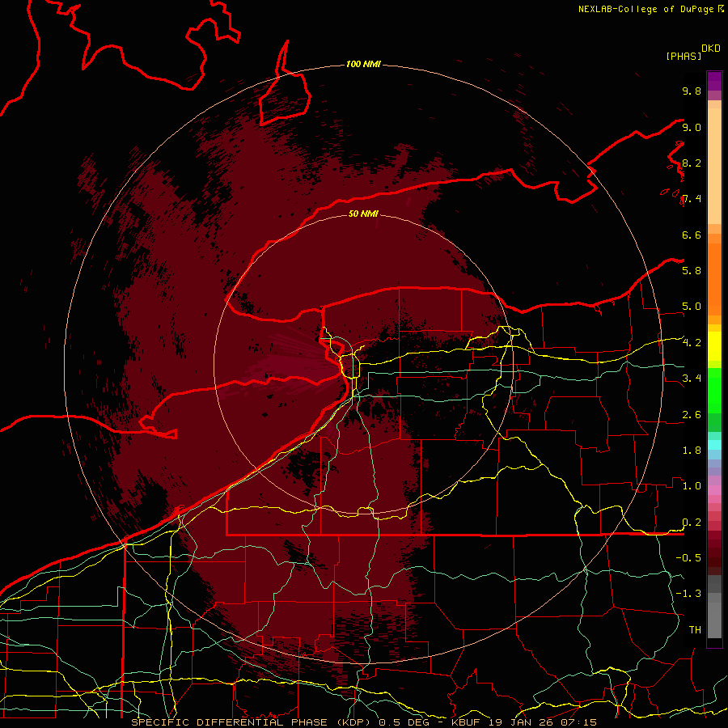Screen dimensions: 728x728
Task: Click the [PHAS] unit label above the scale
Action: point(684,56)
